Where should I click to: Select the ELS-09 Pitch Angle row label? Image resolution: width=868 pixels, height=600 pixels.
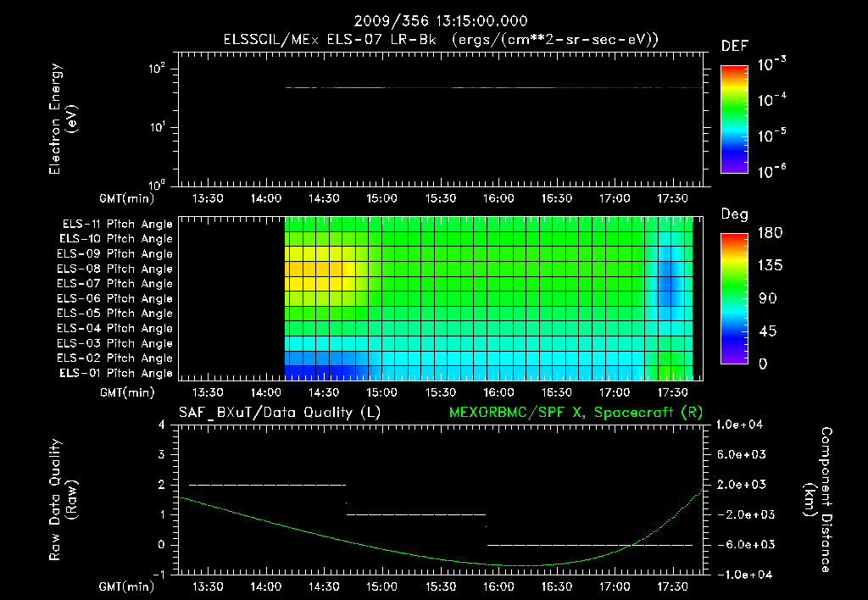[114, 254]
